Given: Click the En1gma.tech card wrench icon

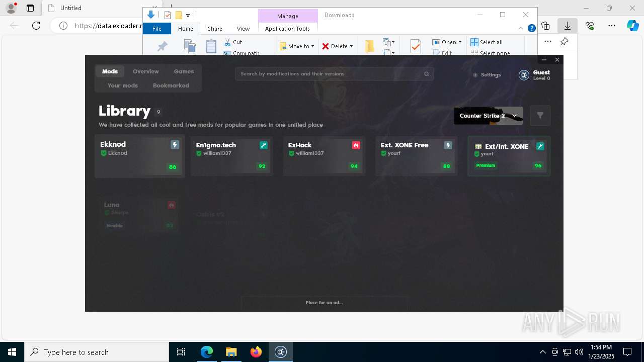Looking at the screenshot, I should tap(263, 145).
